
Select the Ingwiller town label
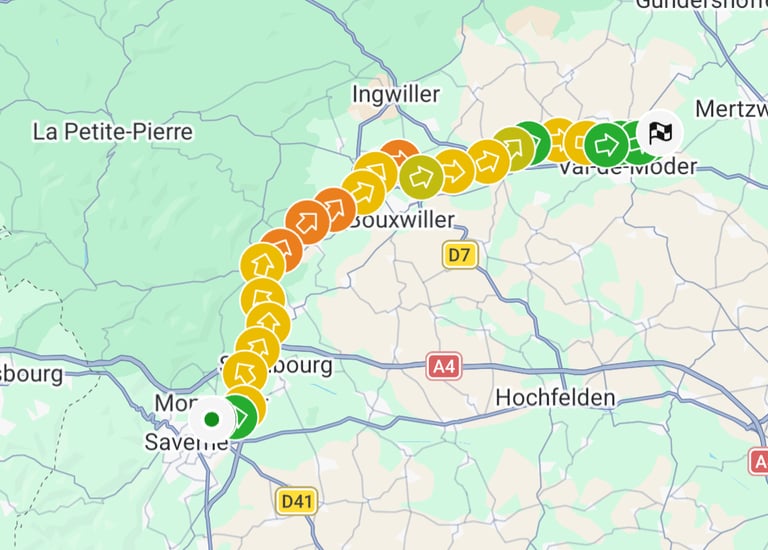pos(396,94)
